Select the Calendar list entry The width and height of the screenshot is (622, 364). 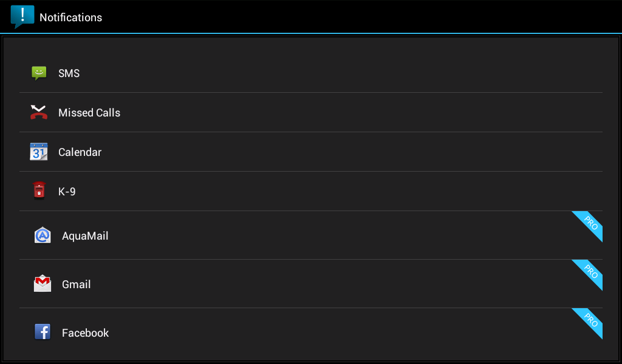304,152
